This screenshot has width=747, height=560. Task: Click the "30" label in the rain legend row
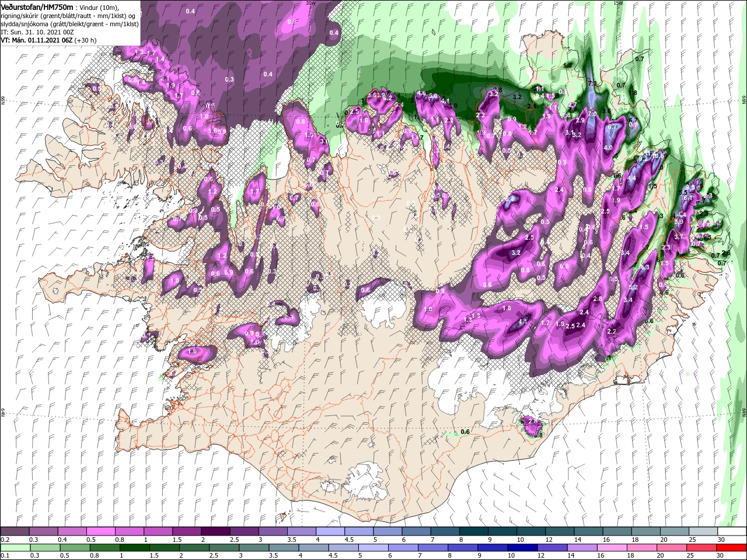[x=720, y=555]
